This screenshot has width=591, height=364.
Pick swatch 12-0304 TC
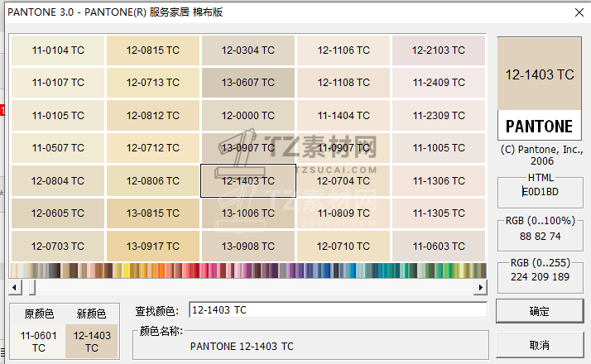tap(248, 50)
